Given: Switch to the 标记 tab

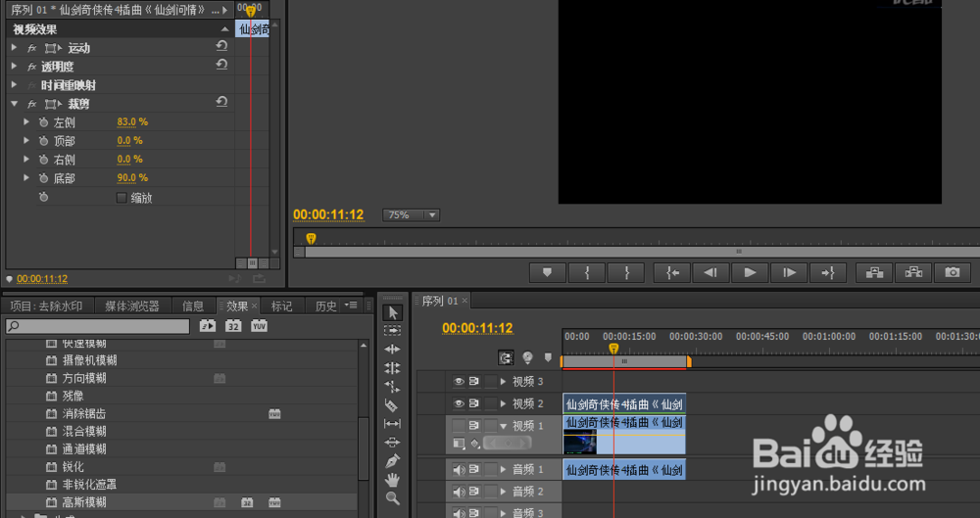Looking at the screenshot, I should (x=281, y=306).
